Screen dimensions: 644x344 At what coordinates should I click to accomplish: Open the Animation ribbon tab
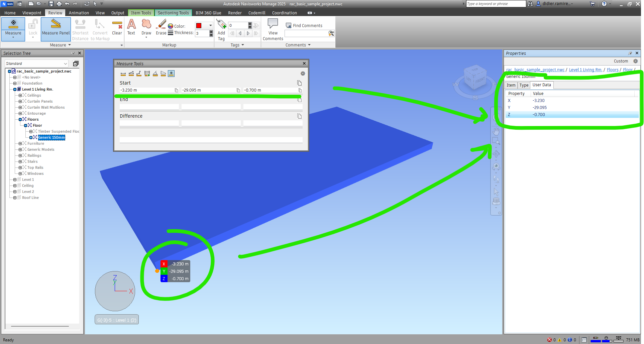pyautogui.click(x=79, y=13)
